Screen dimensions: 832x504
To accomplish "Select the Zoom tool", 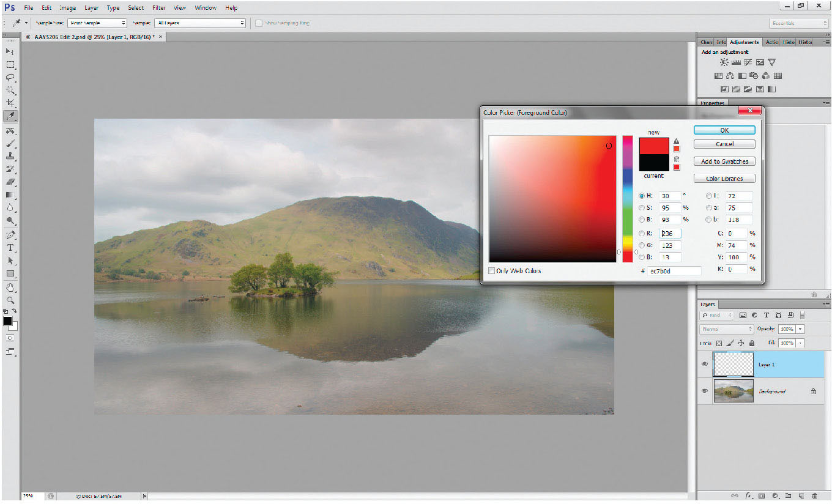I will pyautogui.click(x=10, y=300).
